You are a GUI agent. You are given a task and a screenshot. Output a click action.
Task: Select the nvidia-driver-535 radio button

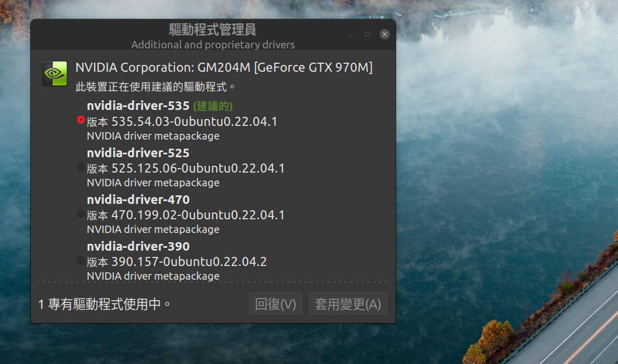pyautogui.click(x=81, y=120)
